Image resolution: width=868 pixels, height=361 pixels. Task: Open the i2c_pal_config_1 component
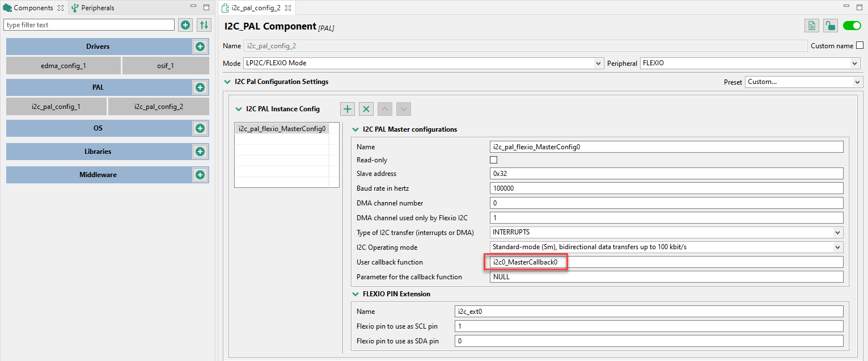[56, 107]
